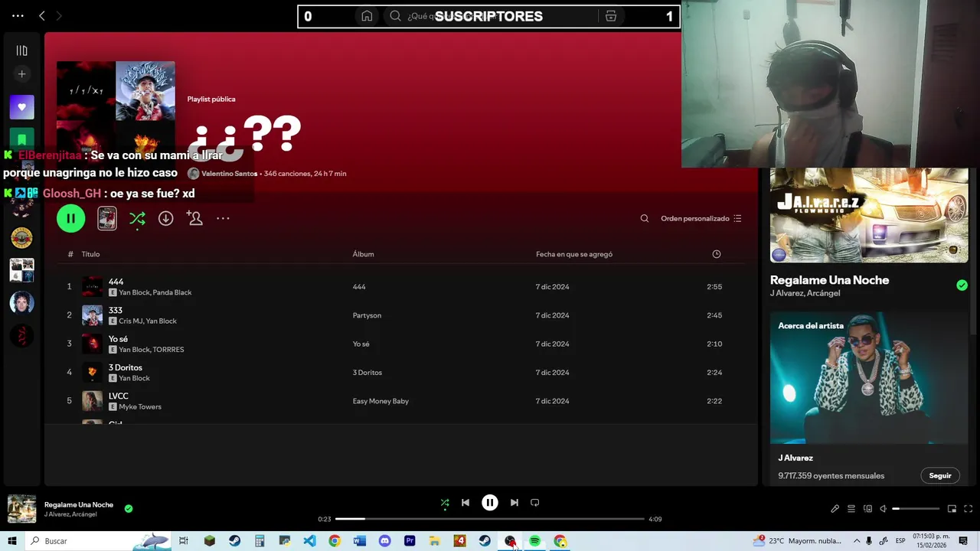Open the Acerca del artista card
Screen dimensions: 980x551
pyautogui.click(x=869, y=398)
